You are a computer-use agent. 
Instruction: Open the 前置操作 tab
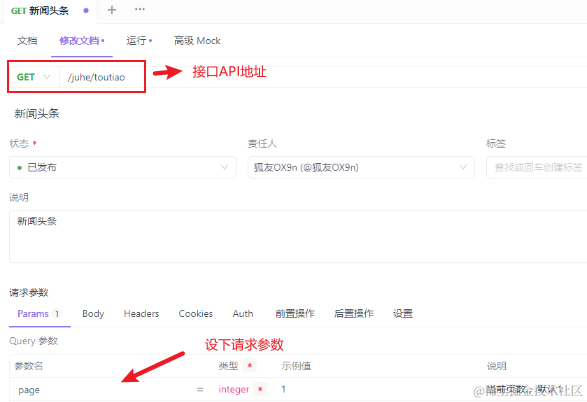click(295, 314)
